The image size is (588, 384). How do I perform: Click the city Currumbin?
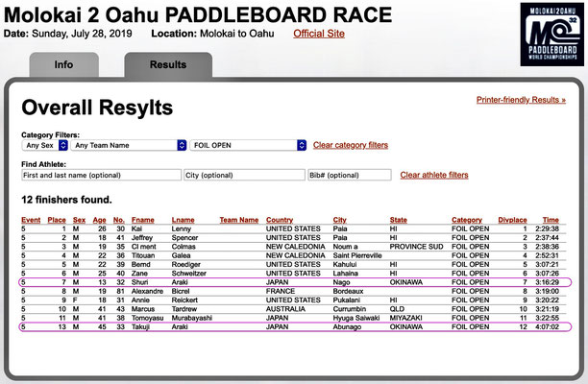coord(350,309)
